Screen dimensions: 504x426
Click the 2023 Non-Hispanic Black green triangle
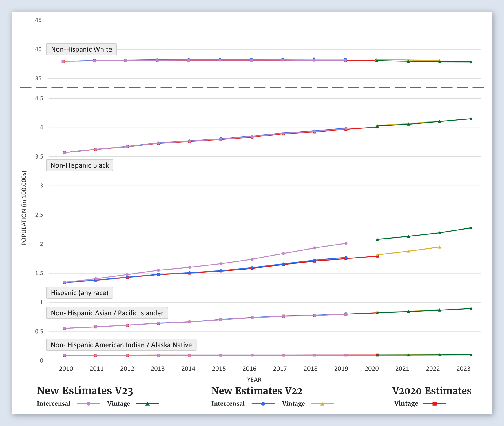471,119
